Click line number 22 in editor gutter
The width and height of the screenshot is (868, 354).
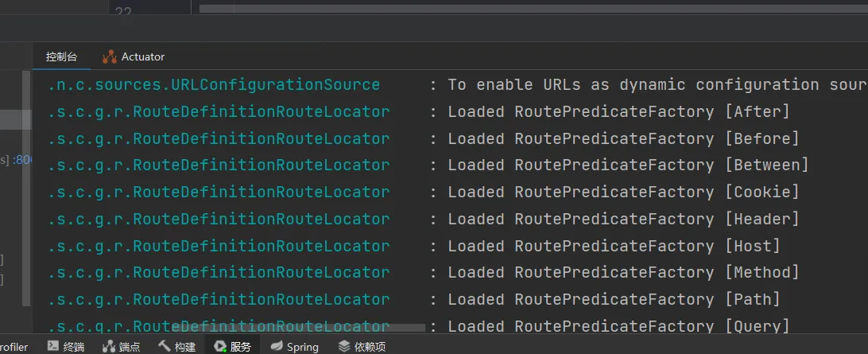tap(122, 12)
